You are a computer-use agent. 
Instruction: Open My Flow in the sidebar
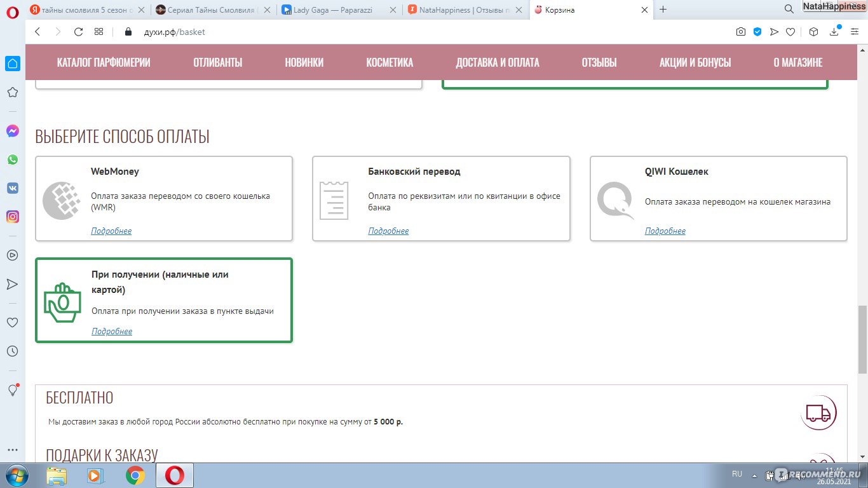[13, 283]
